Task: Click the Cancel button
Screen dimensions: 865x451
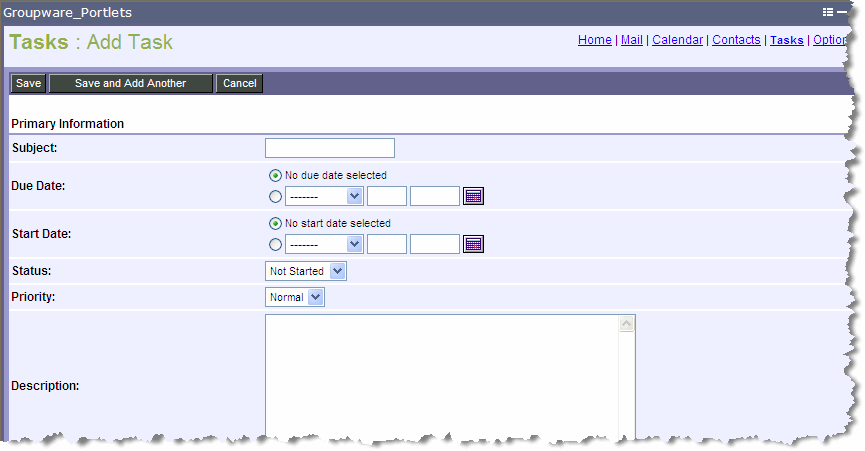Action: coord(239,83)
